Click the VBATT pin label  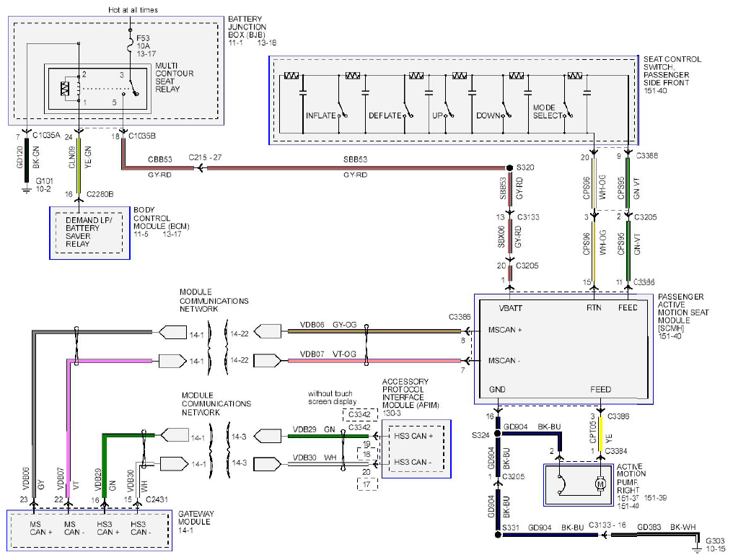click(510, 308)
